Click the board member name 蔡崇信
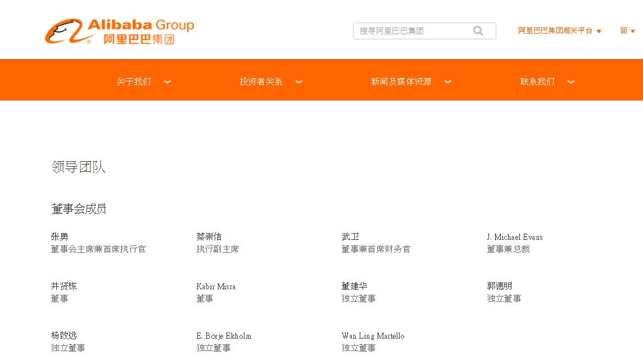 click(209, 237)
